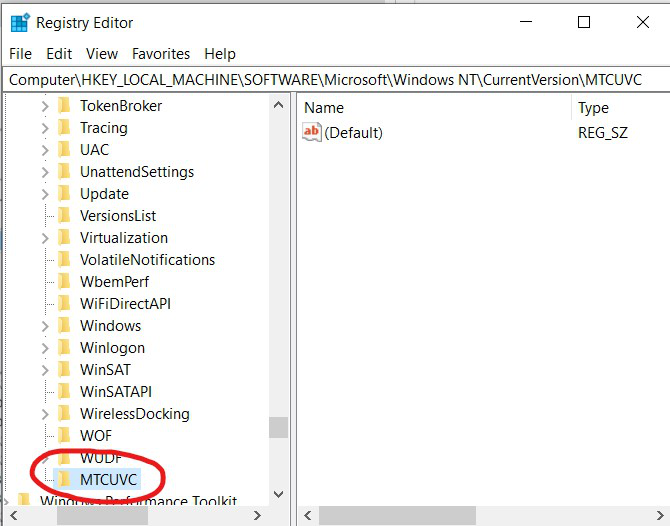Click the Update folder icon

[64, 193]
